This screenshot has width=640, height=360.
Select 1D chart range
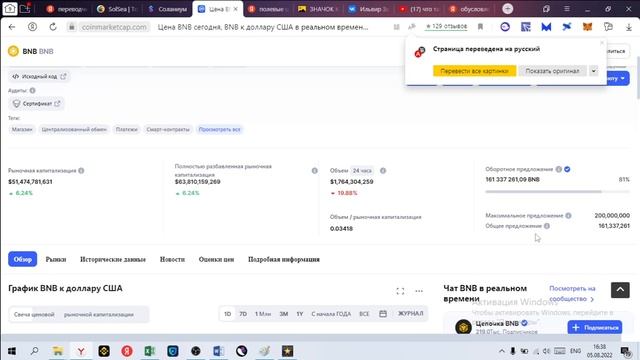227,314
